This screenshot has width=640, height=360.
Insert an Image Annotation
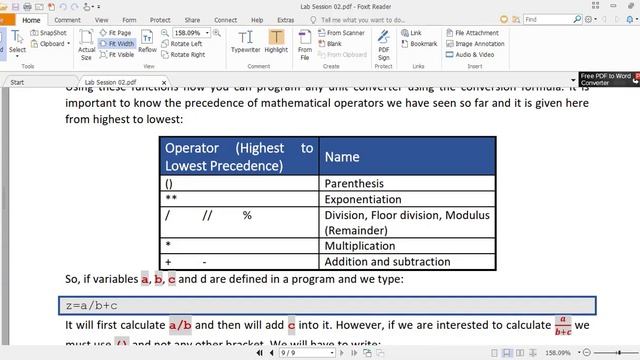click(475, 44)
